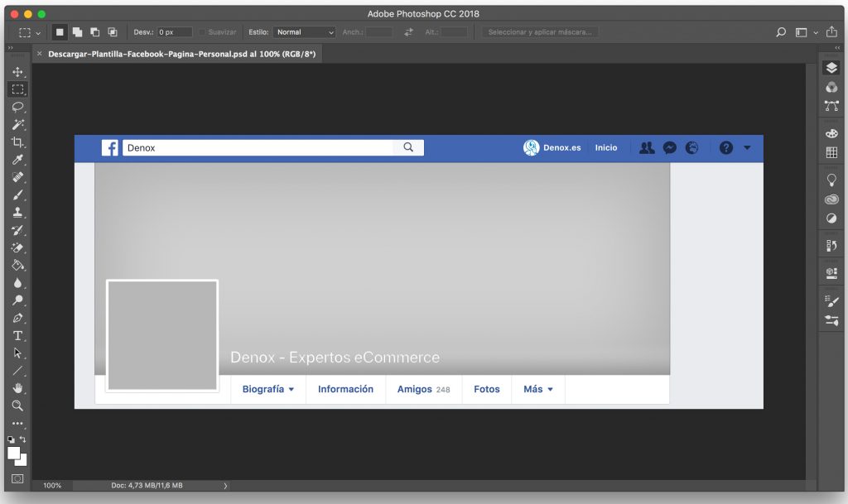
Task: Toggle Quick Mask mode at toolbar bottom
Action: click(x=17, y=478)
